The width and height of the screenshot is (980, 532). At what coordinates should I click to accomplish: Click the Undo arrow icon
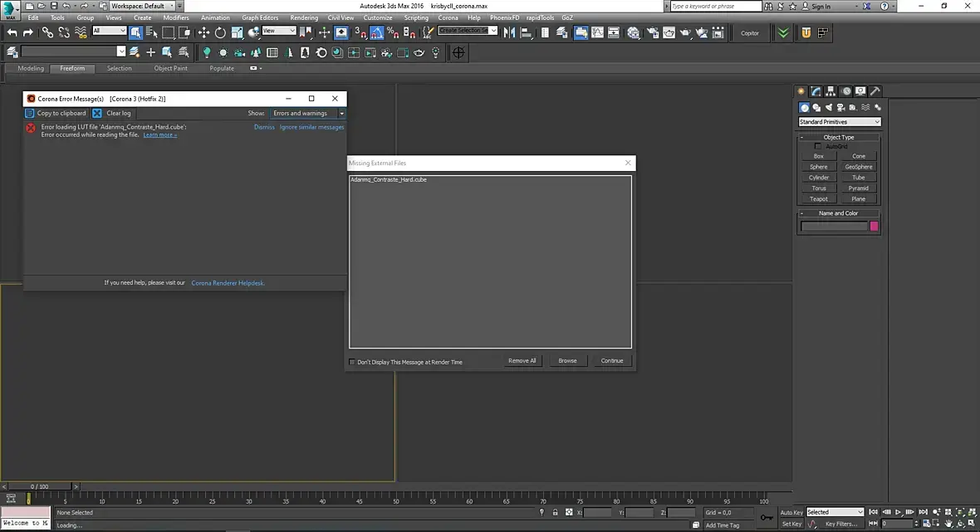coord(12,32)
